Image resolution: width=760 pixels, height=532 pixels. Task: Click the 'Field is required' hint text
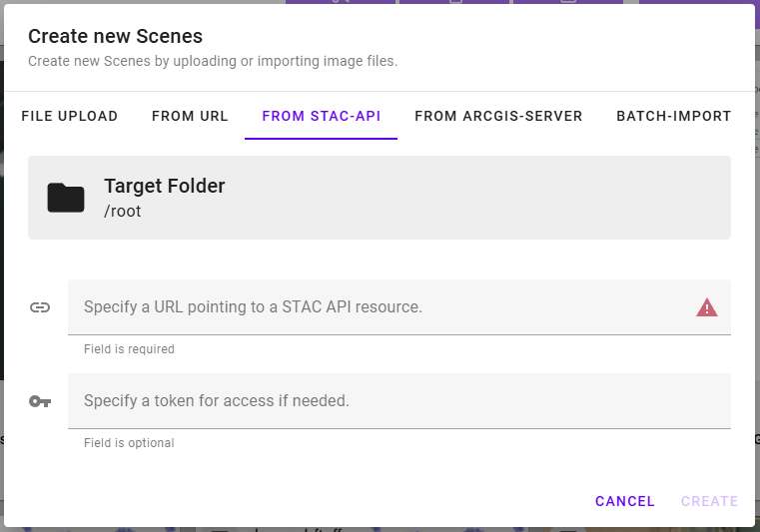coord(129,349)
